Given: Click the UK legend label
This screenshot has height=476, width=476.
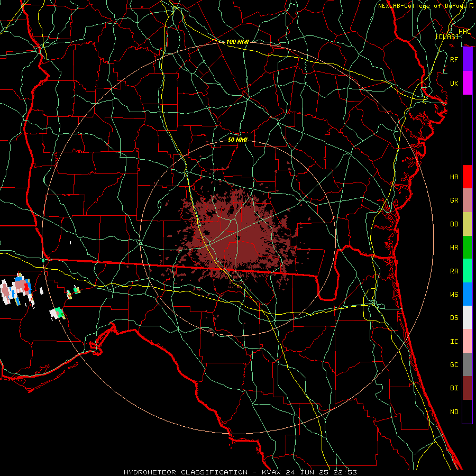Looking at the screenshot, I should click(454, 84).
